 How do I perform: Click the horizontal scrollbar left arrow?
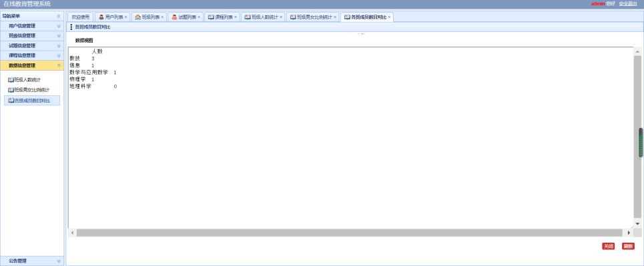coord(72,233)
